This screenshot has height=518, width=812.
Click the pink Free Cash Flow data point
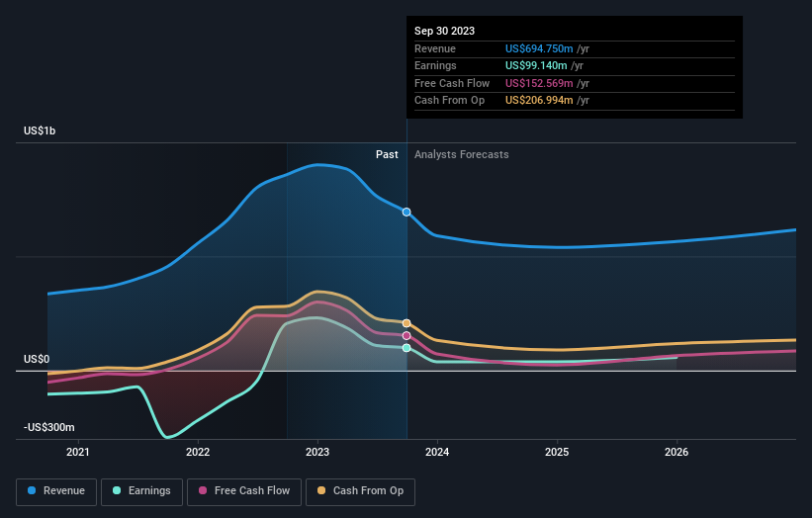click(x=406, y=336)
